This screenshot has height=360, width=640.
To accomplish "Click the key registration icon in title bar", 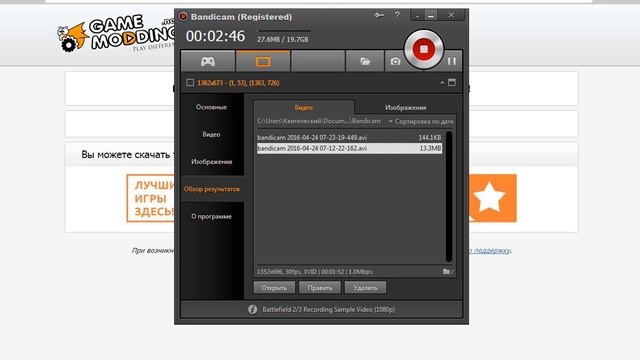I will pyautogui.click(x=379, y=16).
